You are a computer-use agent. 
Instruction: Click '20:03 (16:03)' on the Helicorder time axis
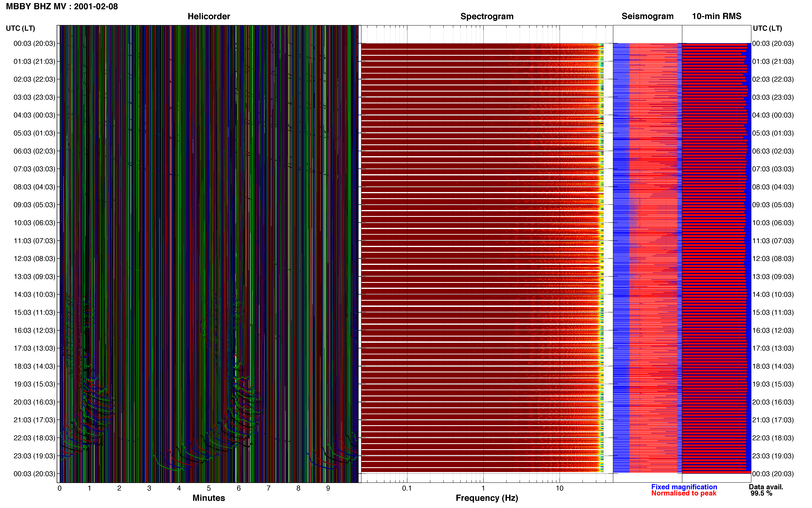click(x=34, y=402)
